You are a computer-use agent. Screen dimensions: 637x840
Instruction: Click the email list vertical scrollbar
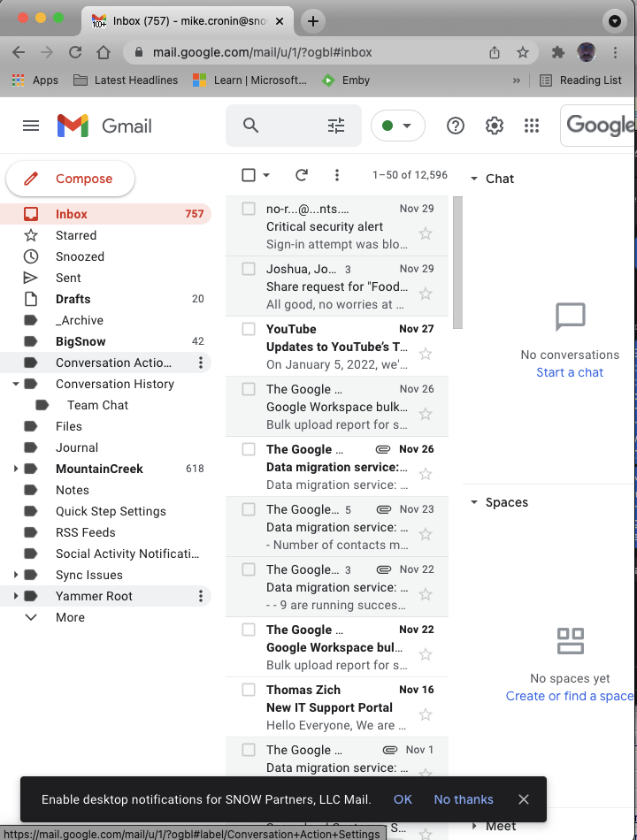click(457, 265)
